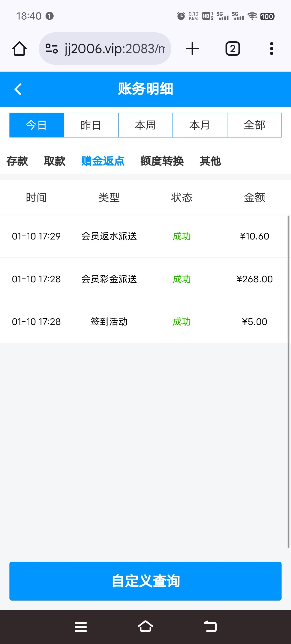Open a new browser tab
Image resolution: width=291 pixels, height=644 pixels.
point(192,49)
